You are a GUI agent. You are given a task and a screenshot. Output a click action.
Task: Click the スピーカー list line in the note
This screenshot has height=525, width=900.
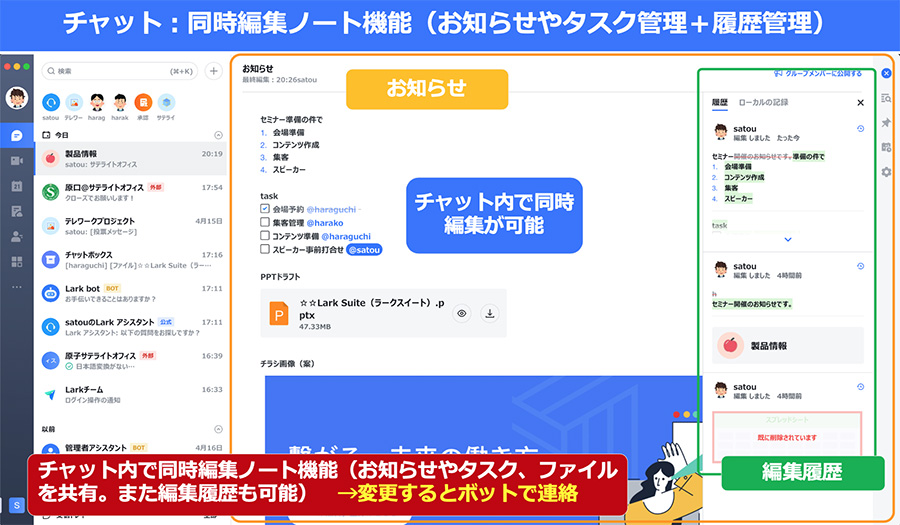coord(289,170)
